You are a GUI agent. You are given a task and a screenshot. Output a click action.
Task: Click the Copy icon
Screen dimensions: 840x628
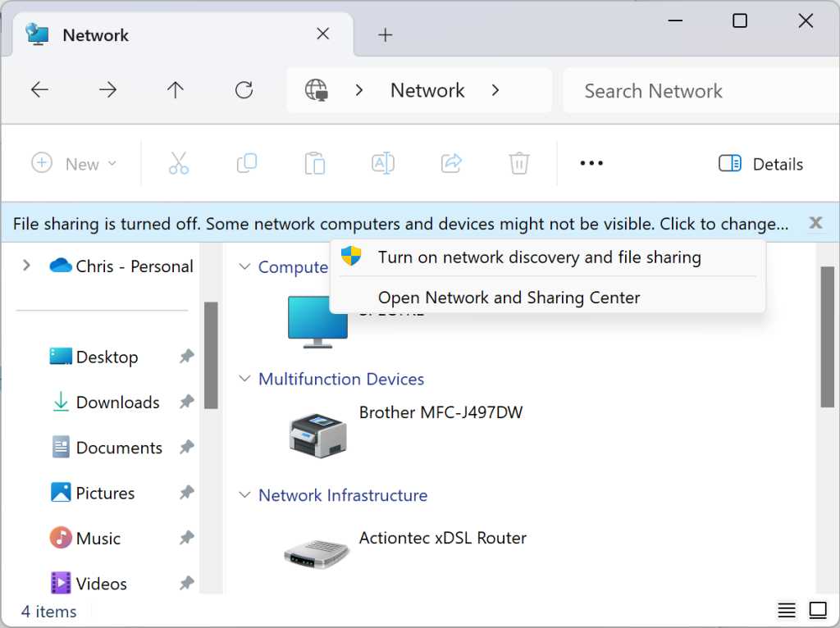click(x=246, y=163)
